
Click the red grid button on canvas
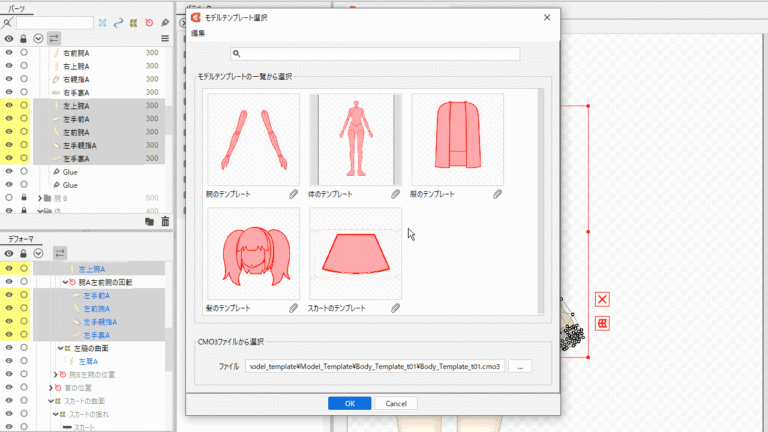[x=602, y=323]
